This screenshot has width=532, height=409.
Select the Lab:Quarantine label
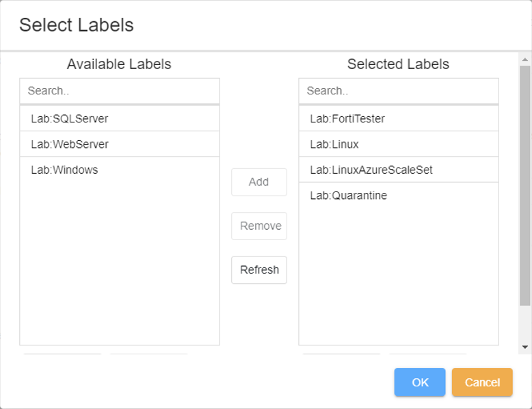tap(349, 196)
